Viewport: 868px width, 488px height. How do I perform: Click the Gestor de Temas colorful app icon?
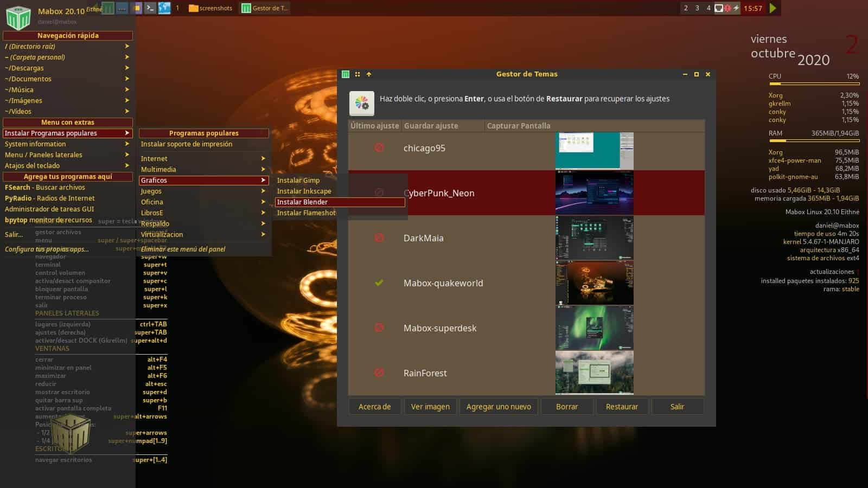pyautogui.click(x=362, y=103)
